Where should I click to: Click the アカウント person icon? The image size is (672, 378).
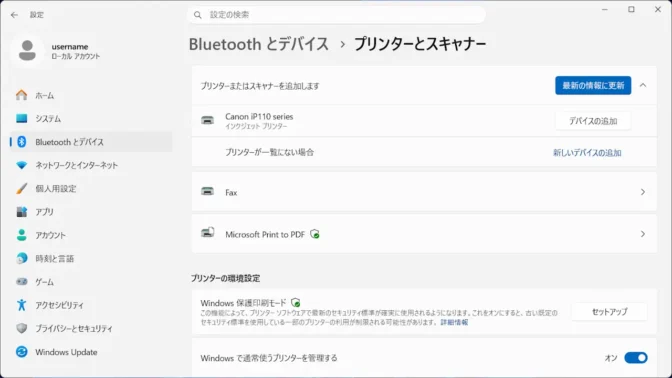pos(21,235)
